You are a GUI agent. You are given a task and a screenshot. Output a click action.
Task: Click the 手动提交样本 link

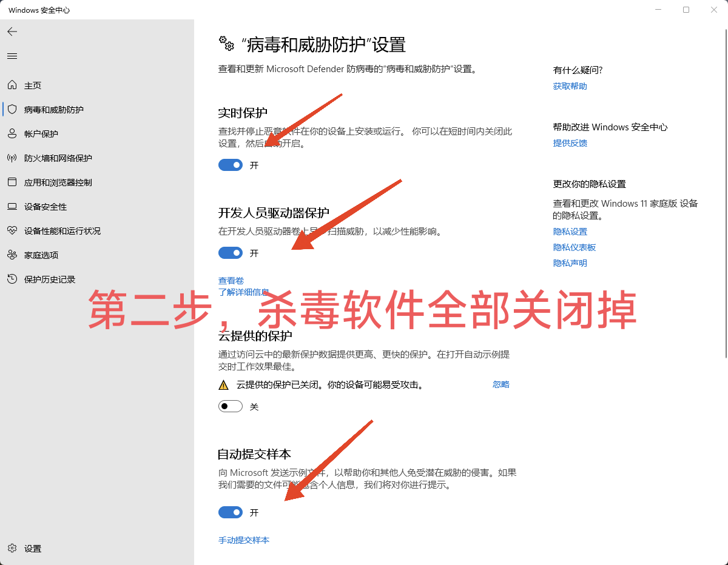point(243,540)
